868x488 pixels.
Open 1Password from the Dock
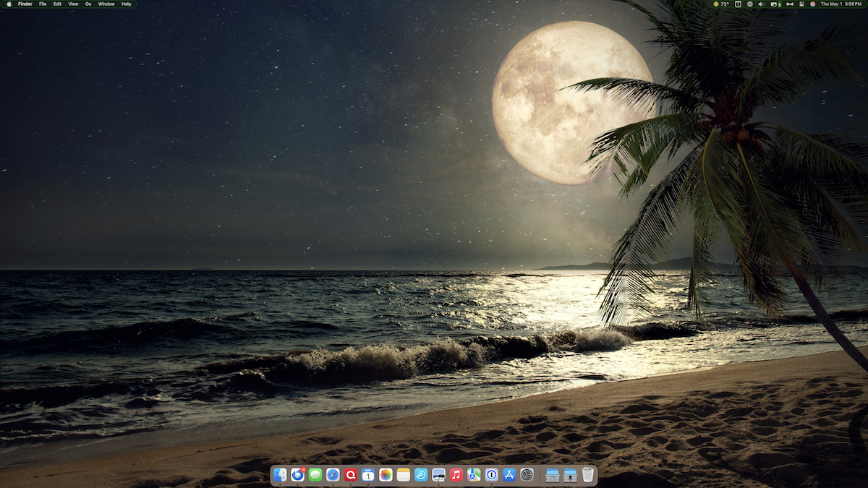pyautogui.click(x=490, y=476)
